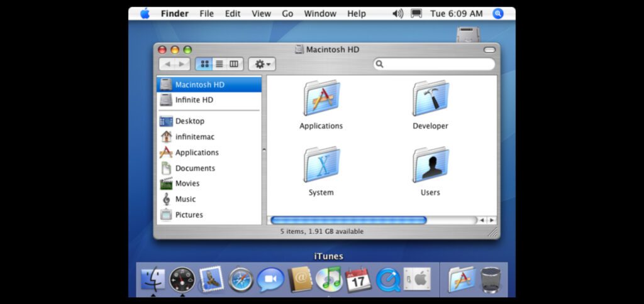The height and width of the screenshot is (304, 644).
Task: Open the View menu
Action: (x=261, y=13)
